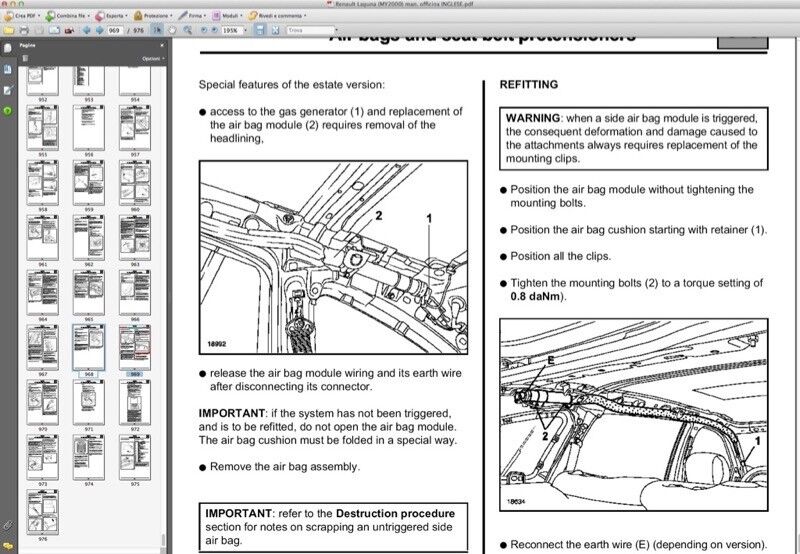Click the '0.8 daNm' torque value
Viewport: 800px width, 554px height.
click(535, 296)
